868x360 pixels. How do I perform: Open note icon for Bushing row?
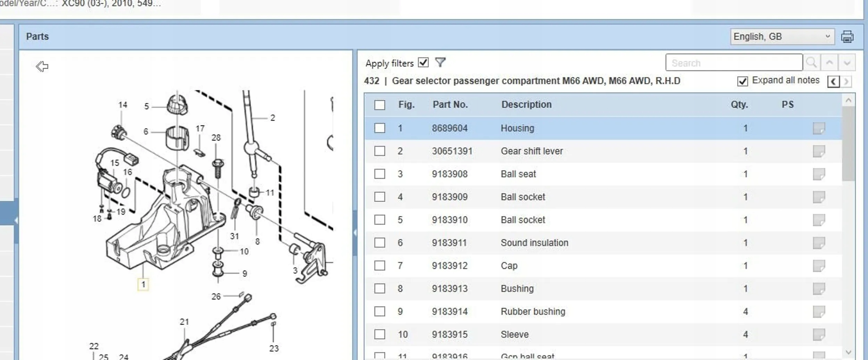click(x=819, y=288)
